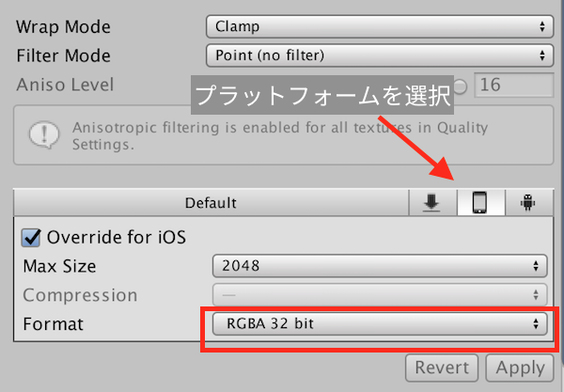
Task: Open the Format RGBA 32 bit dropdown
Action: click(380, 323)
